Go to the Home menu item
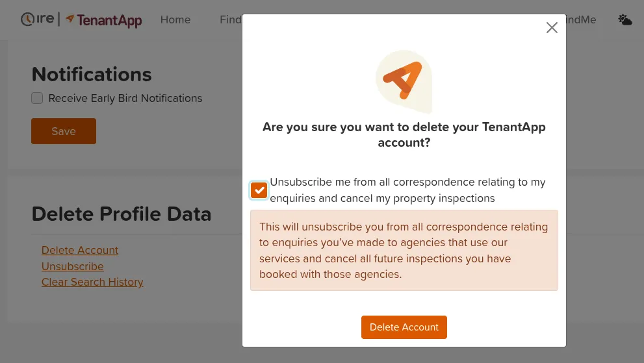 [175, 19]
